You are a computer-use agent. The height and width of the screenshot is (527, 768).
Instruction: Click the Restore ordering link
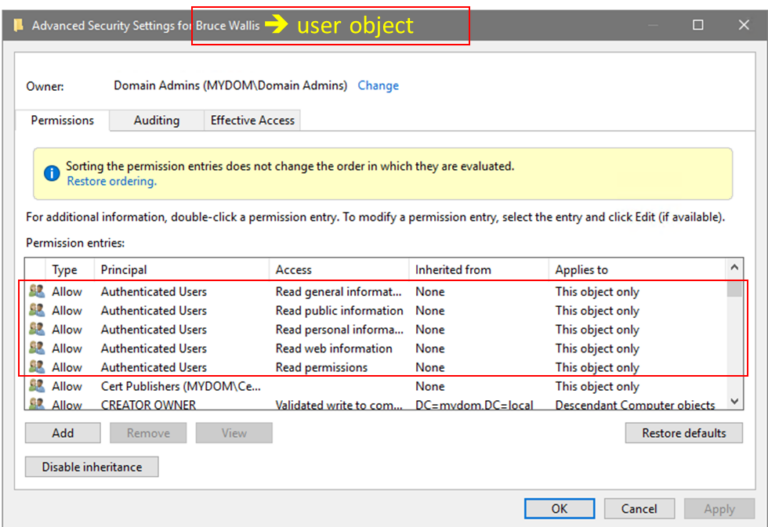(112, 181)
